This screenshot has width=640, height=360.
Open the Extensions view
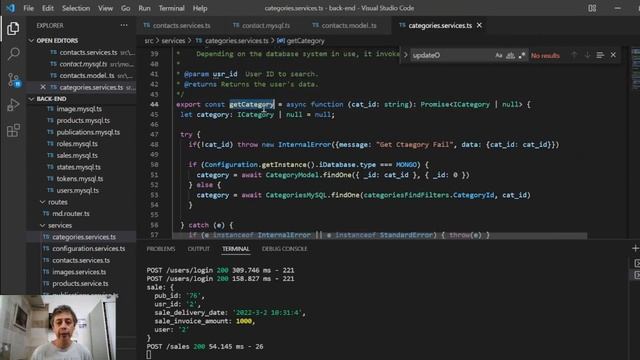pos(13,131)
